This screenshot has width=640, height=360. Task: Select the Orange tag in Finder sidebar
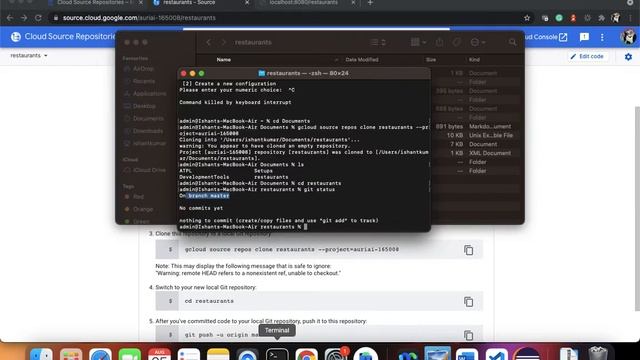[x=139, y=209]
